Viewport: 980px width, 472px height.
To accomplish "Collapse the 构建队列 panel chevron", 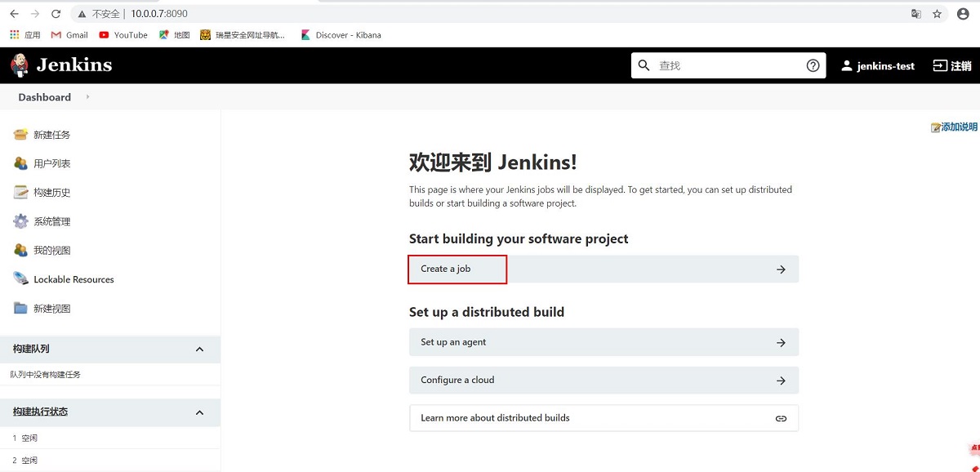I will point(199,350).
